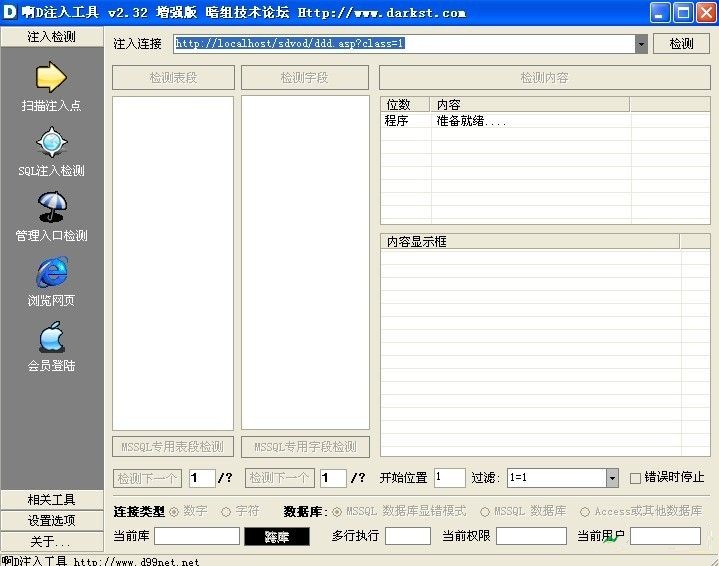Click the 当前库 input field

(x=197, y=536)
